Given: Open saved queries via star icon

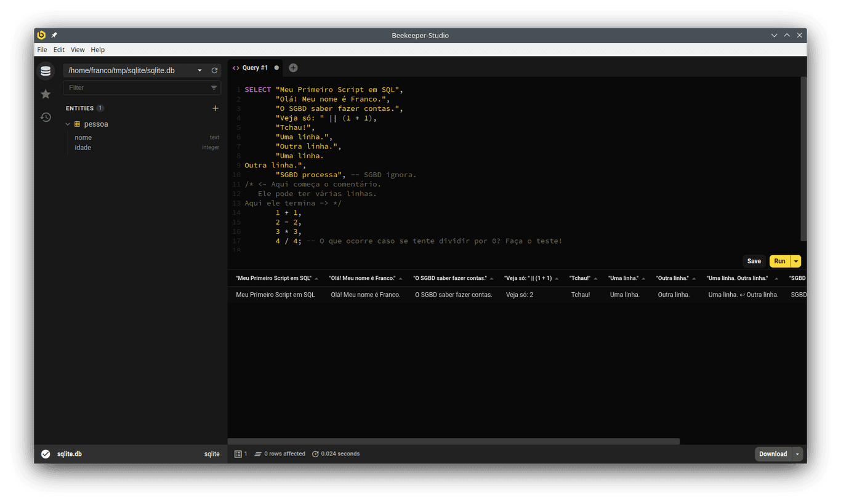Looking at the screenshot, I should 45,94.
